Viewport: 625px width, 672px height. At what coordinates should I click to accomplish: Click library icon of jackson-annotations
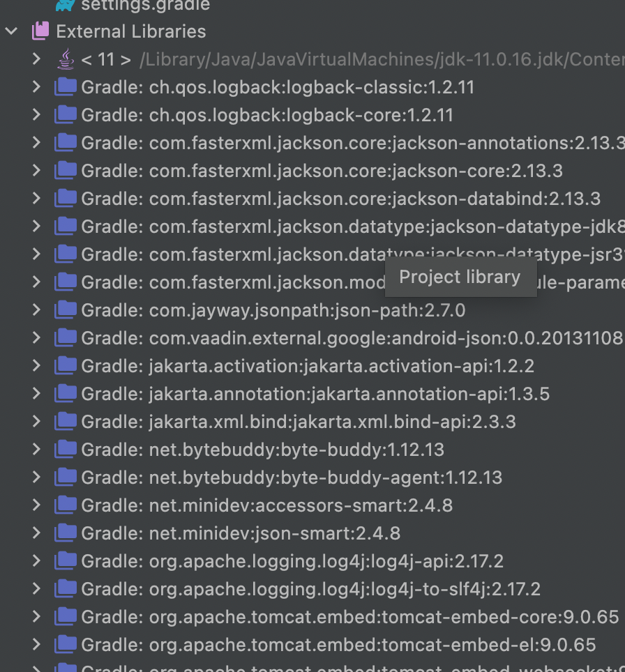click(x=66, y=142)
